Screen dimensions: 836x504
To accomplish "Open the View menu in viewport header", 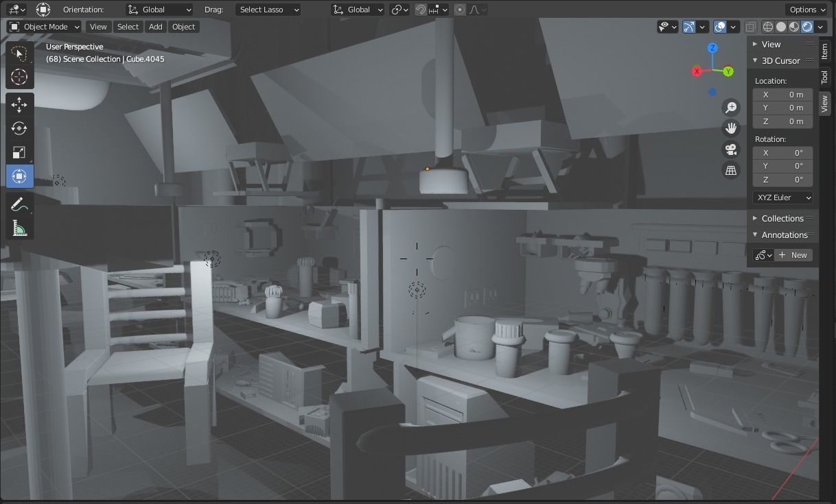I will tap(98, 27).
